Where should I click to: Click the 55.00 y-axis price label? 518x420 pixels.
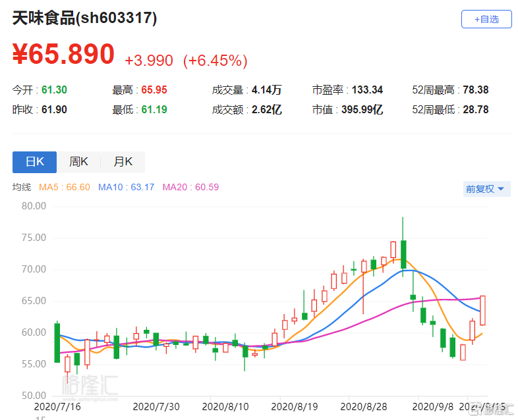[34, 364]
